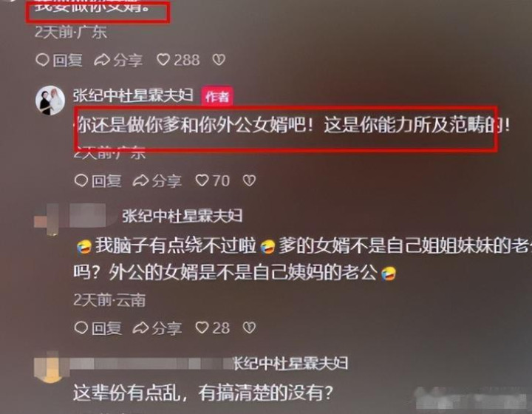Dislike the comment with 288 likes
The image size is (532, 414).
coord(219,60)
